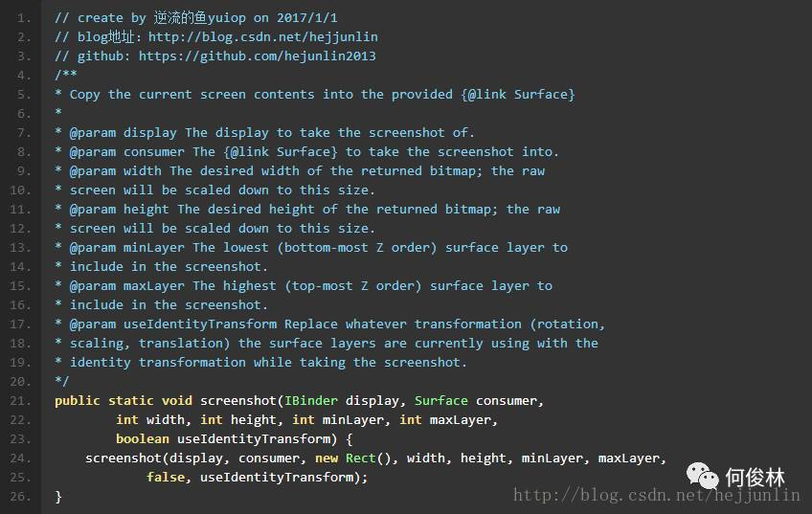Click the 'public' keyword on line 21
Image resolution: width=812 pixels, height=514 pixels.
[x=78, y=401]
